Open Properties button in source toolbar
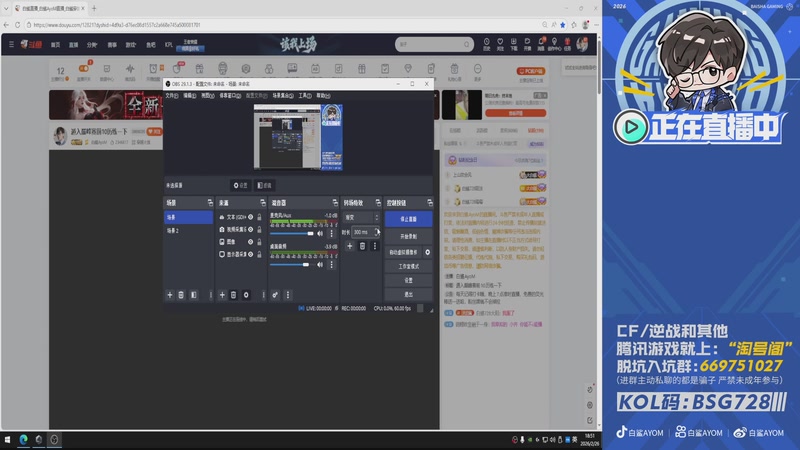Image resolution: width=800 pixels, height=450 pixels. pyautogui.click(x=240, y=185)
